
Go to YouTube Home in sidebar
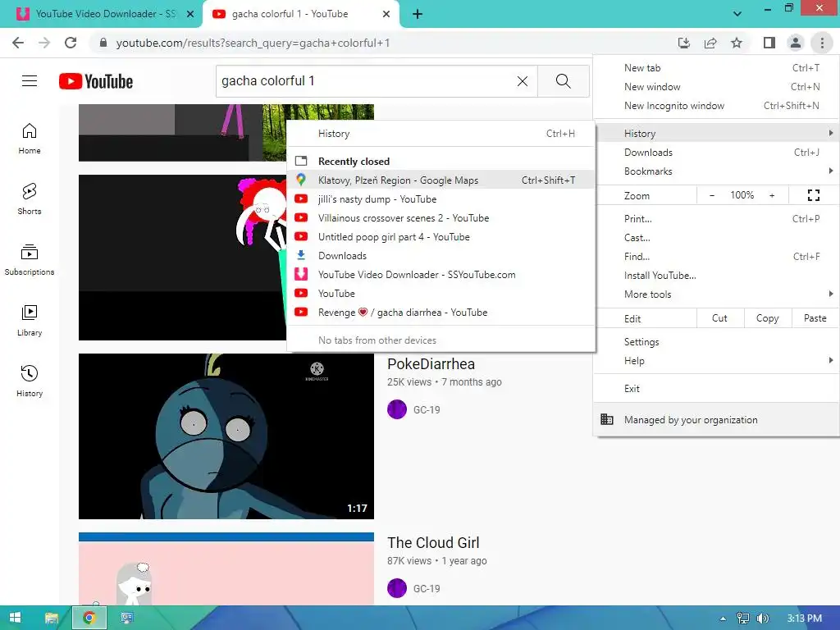tap(30, 139)
